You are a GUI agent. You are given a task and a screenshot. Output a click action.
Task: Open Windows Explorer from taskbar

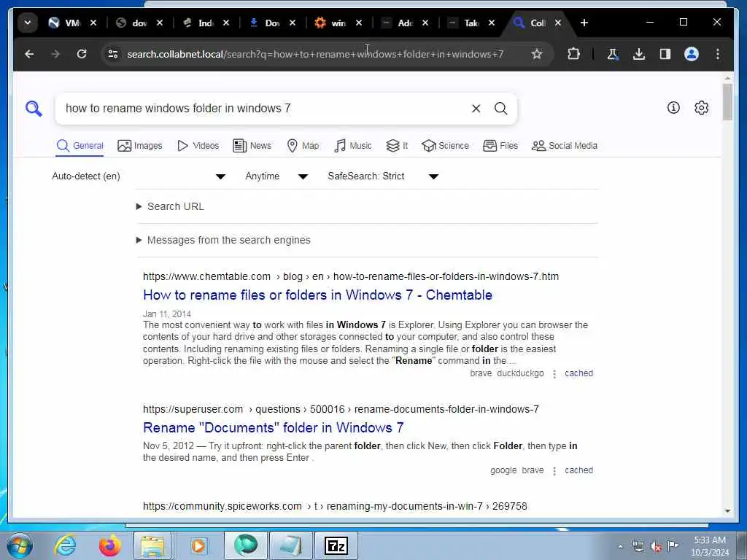click(152, 545)
